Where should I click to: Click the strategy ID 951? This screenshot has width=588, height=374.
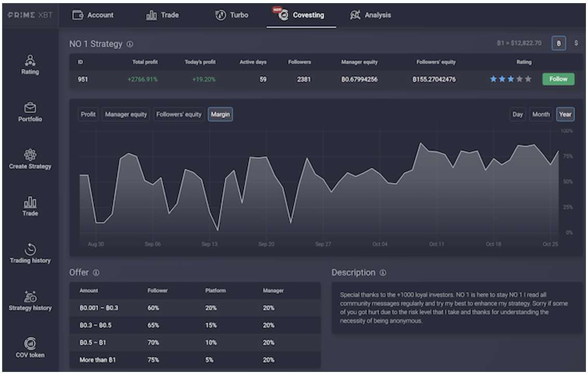pyautogui.click(x=83, y=79)
